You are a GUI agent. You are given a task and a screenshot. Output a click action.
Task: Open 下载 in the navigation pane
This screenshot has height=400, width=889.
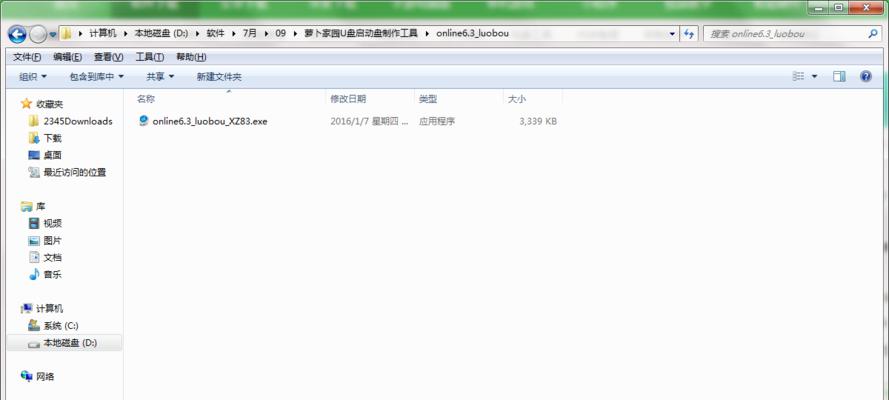click(x=52, y=138)
